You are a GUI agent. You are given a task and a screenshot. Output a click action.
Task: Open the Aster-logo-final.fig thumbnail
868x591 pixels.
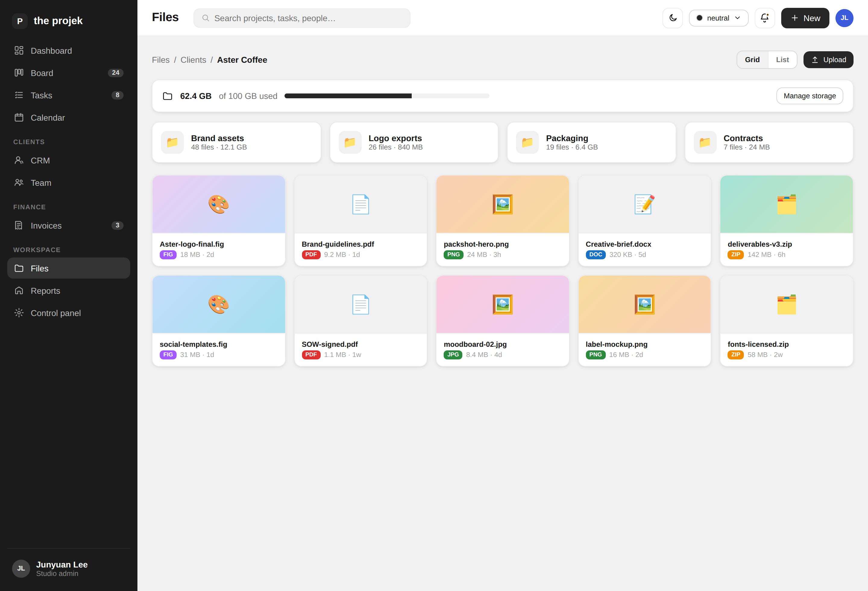point(219,204)
